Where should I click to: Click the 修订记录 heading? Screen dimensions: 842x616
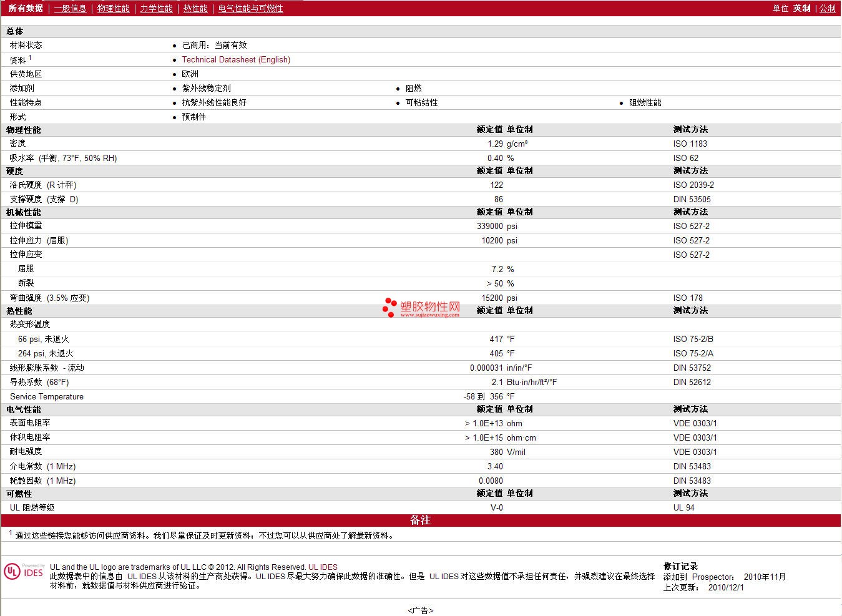coord(680,567)
